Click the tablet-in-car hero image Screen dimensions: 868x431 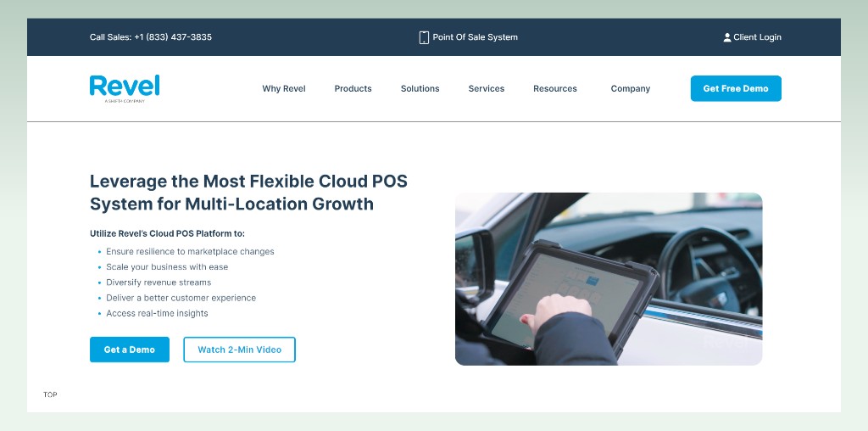[609, 278]
